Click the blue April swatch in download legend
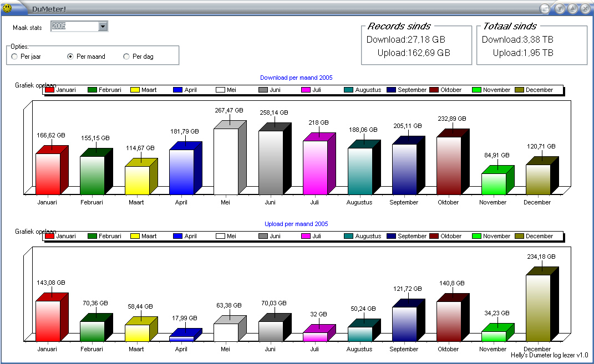Screen dimensions: 594x364 pos(177,90)
